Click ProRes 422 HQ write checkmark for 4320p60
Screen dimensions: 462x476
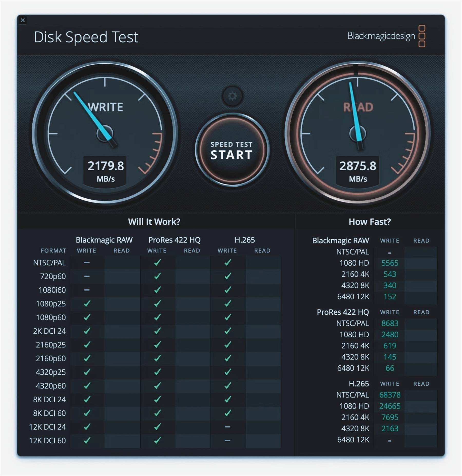pos(157,386)
